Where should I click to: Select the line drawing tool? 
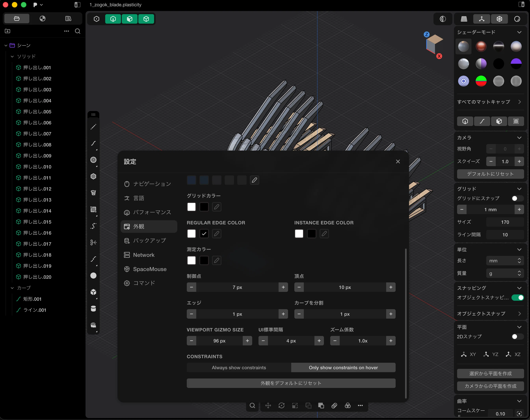click(x=93, y=127)
